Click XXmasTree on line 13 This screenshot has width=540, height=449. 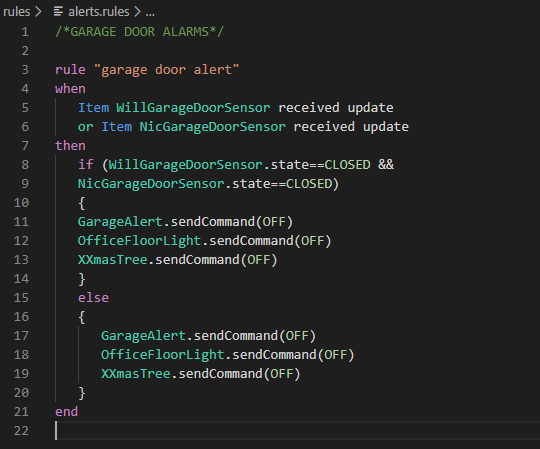[113, 260]
